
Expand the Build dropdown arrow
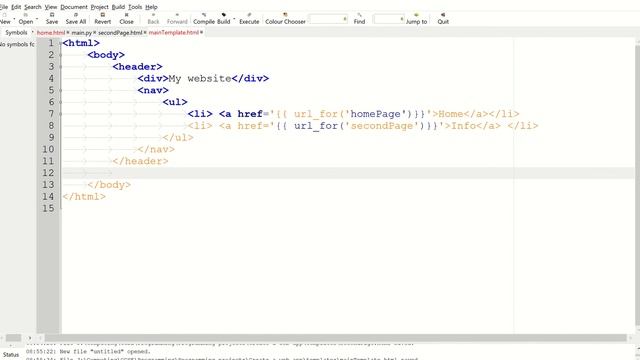tap(234, 19)
